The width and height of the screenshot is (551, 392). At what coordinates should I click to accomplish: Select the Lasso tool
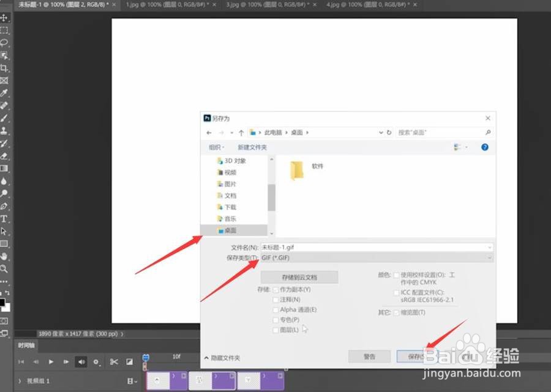click(x=4, y=43)
